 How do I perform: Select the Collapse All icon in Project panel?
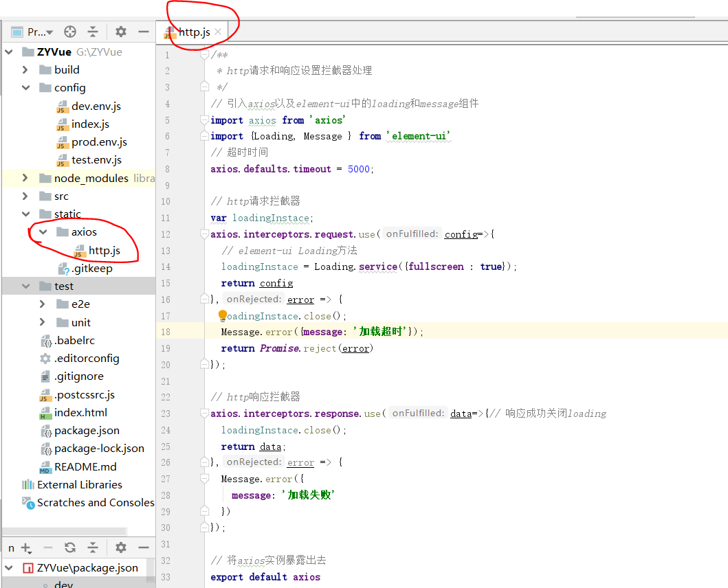click(93, 31)
